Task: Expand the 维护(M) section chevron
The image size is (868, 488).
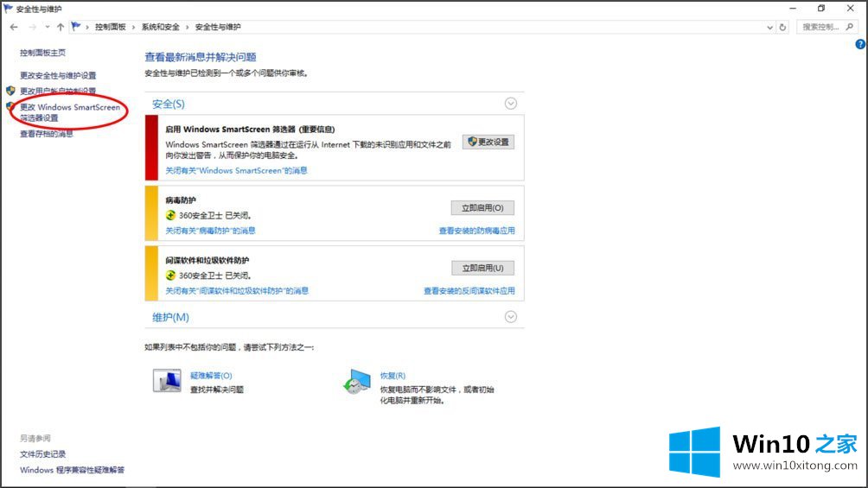Action: [x=510, y=316]
